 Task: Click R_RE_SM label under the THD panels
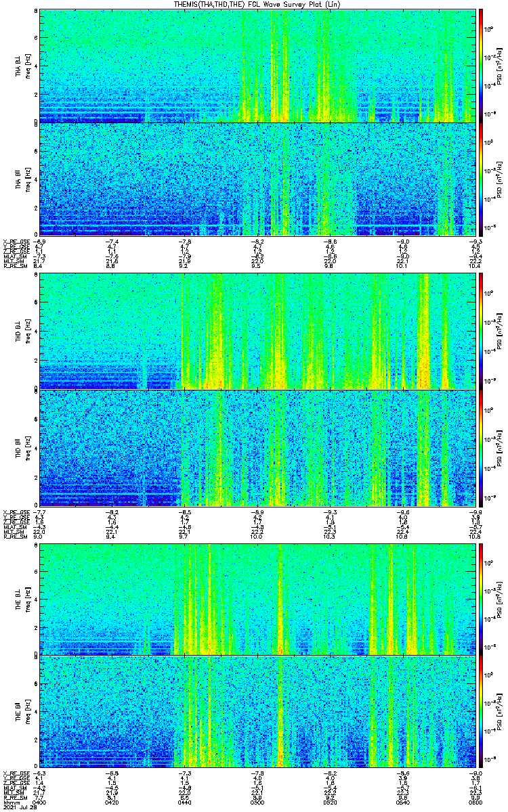pos(15,537)
